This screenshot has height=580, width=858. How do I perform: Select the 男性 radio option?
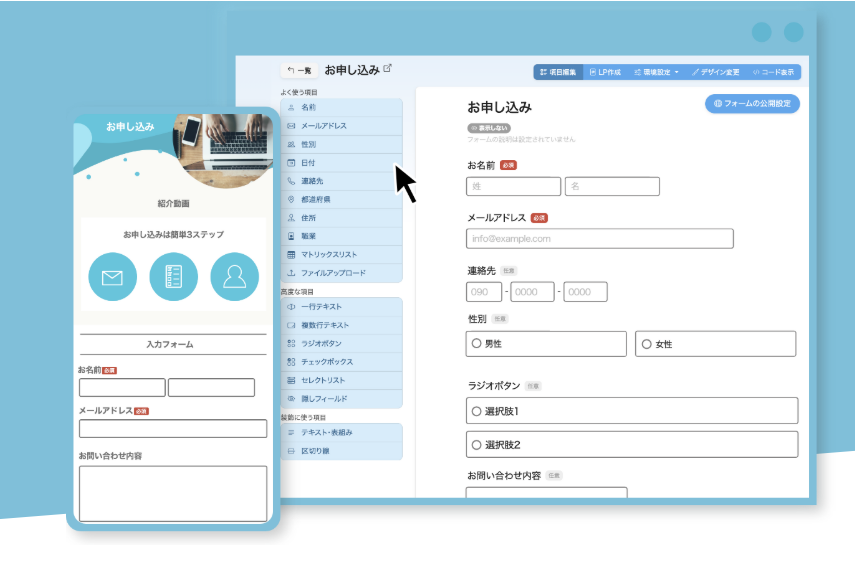(477, 344)
